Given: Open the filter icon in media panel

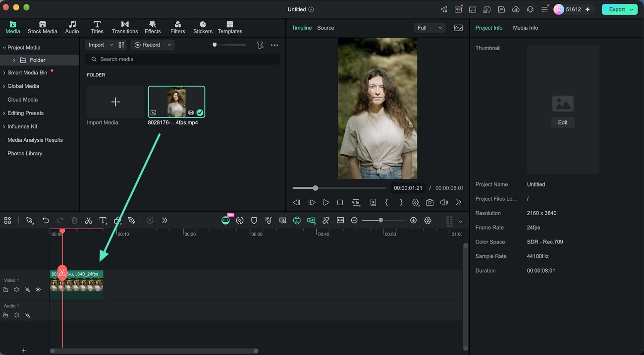Looking at the screenshot, I should pyautogui.click(x=260, y=45).
